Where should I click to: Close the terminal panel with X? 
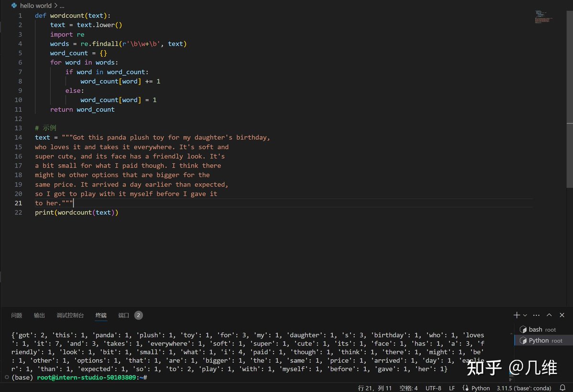point(562,315)
